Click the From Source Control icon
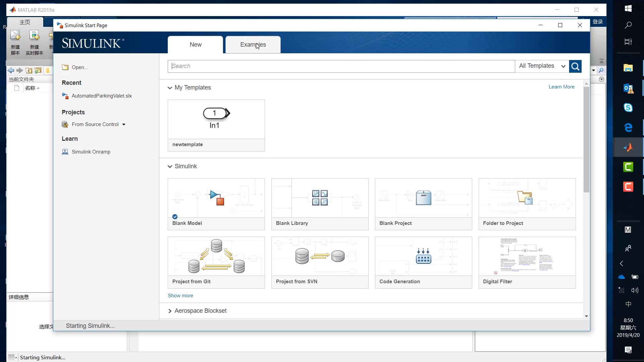This screenshot has width=644, height=362. 65,124
